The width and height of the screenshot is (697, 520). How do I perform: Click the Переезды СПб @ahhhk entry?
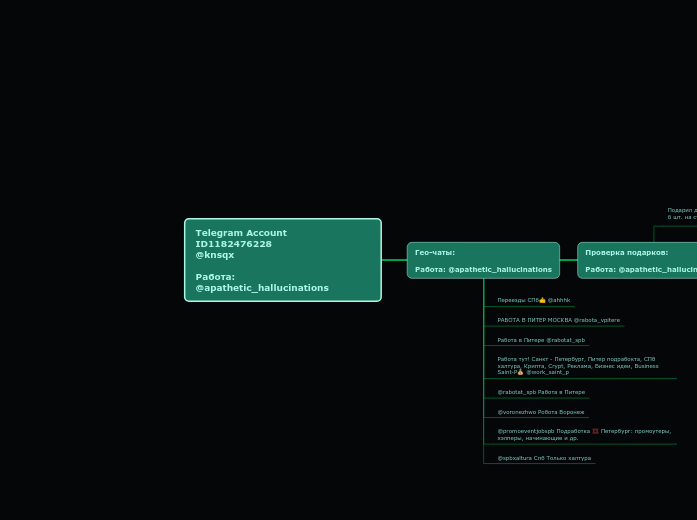(533, 300)
